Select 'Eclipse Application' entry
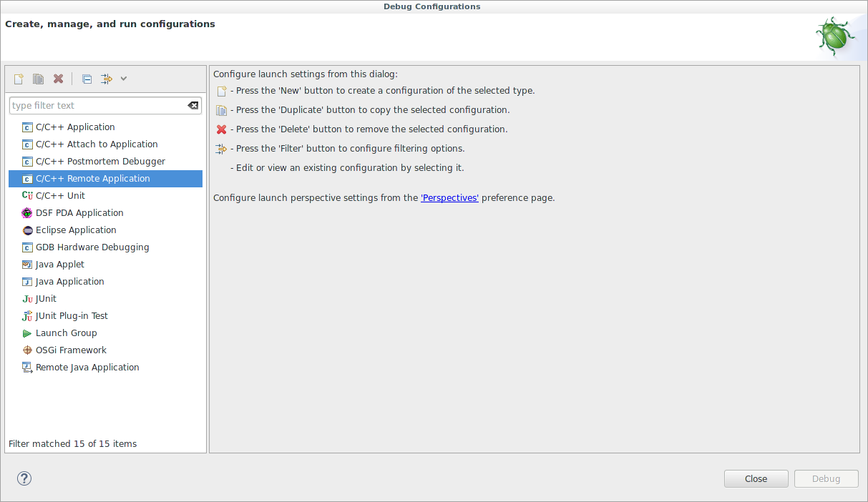This screenshot has height=502, width=868. click(76, 230)
